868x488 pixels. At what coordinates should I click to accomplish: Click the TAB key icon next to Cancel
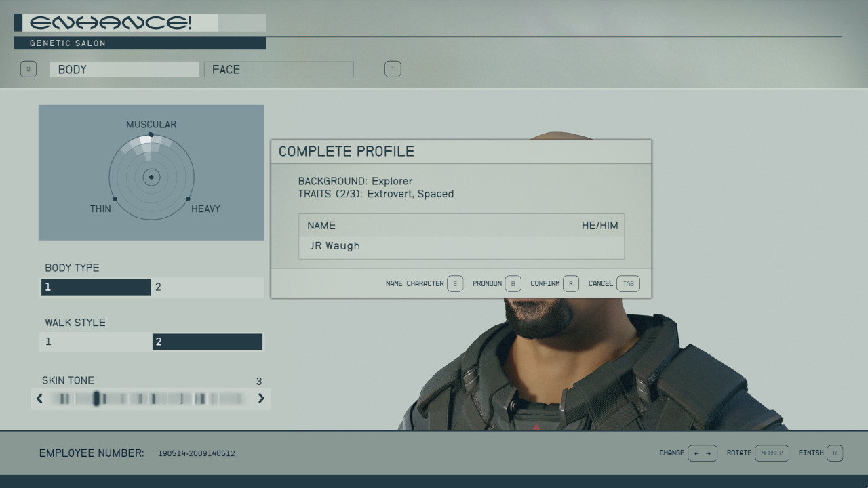click(x=627, y=283)
